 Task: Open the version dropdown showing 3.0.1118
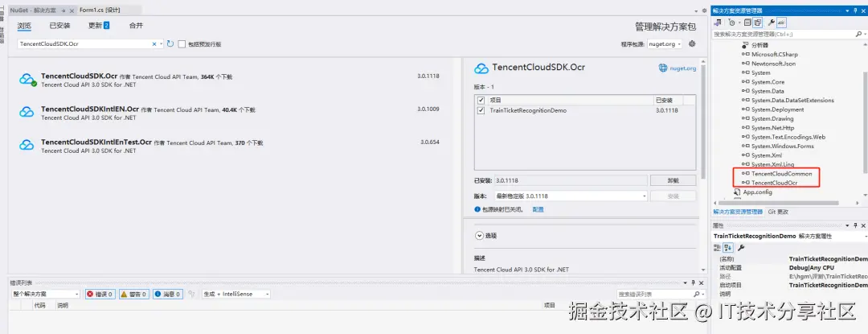570,196
